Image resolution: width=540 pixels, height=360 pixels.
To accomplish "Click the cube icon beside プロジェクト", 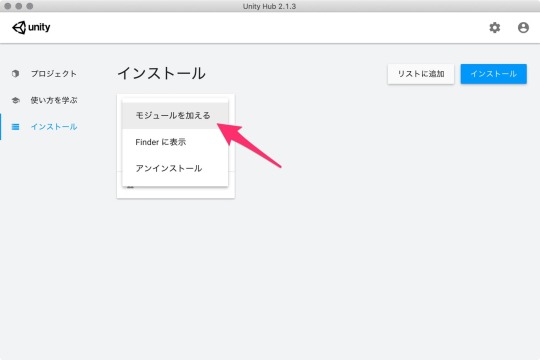I will 15,74.
